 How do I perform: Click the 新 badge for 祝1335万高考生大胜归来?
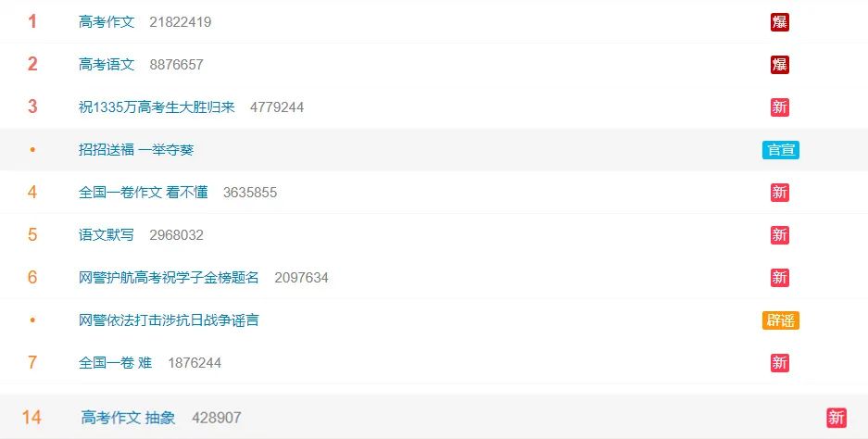(x=779, y=107)
